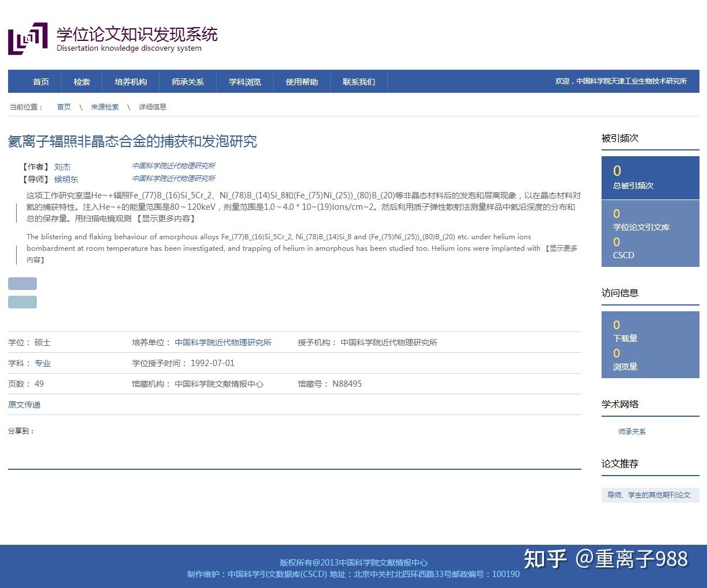
Task: Open the 学科浏览 navigation menu item
Action: pos(244,81)
